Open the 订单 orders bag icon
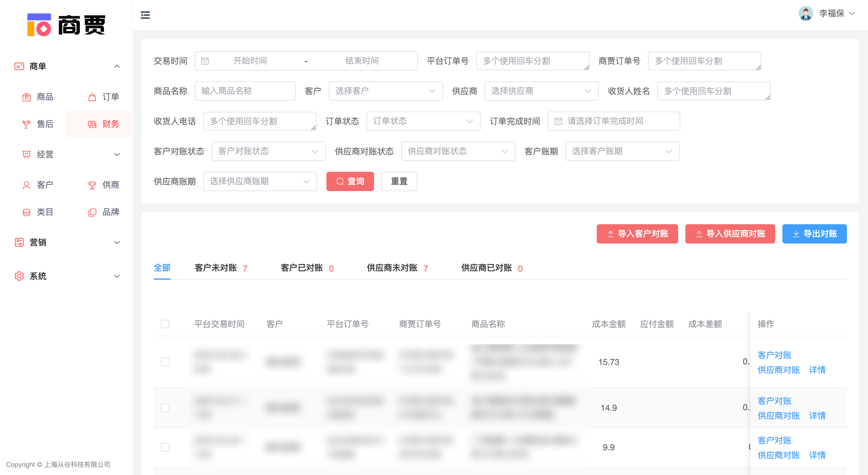The height and width of the screenshot is (475, 868). (x=92, y=97)
